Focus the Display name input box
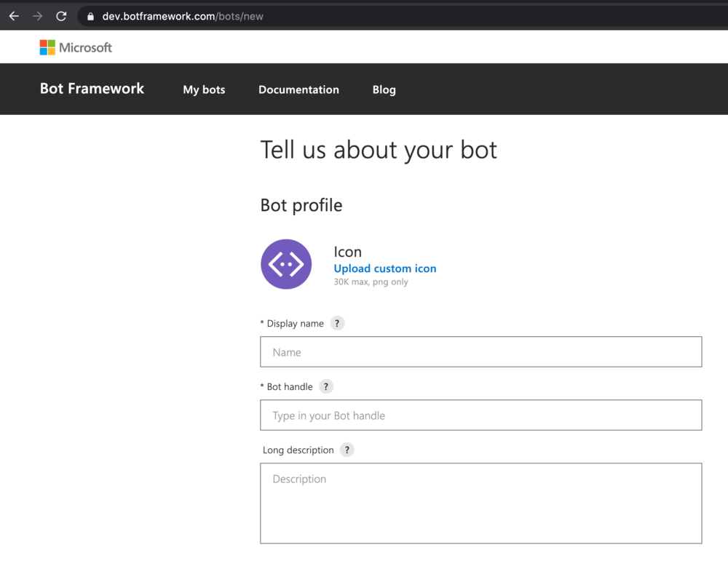 point(481,351)
